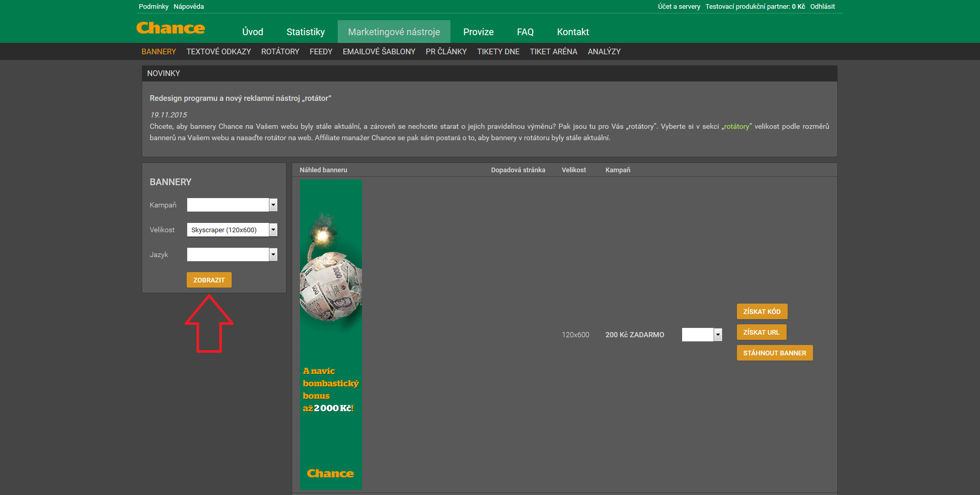Click the skyscraper banner preview image
Image resolution: width=980 pixels, height=495 pixels.
[331, 335]
